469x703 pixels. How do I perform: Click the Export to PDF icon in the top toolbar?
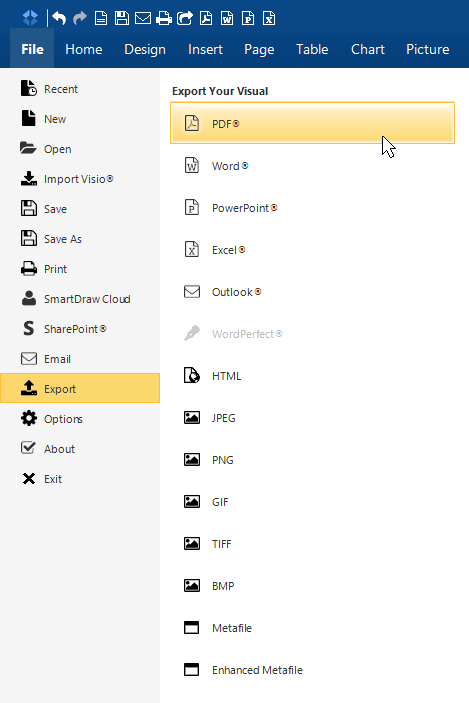click(x=206, y=18)
